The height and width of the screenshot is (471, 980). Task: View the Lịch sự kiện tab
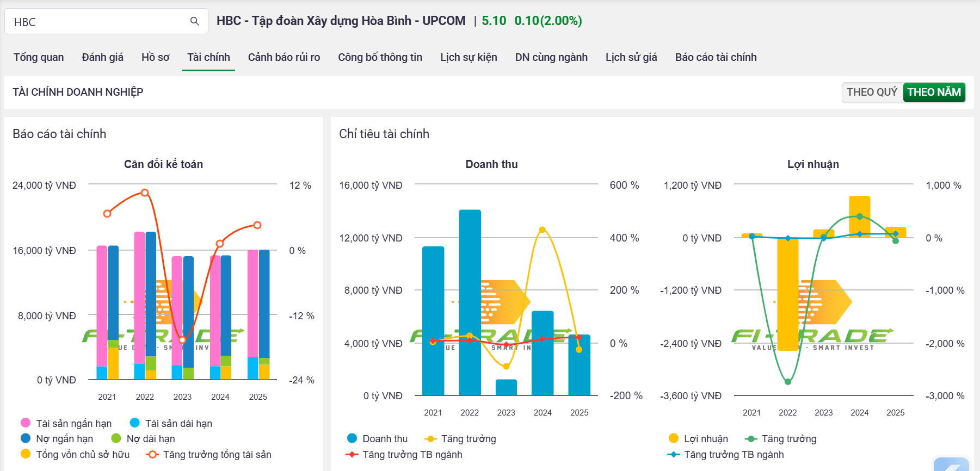pyautogui.click(x=469, y=57)
